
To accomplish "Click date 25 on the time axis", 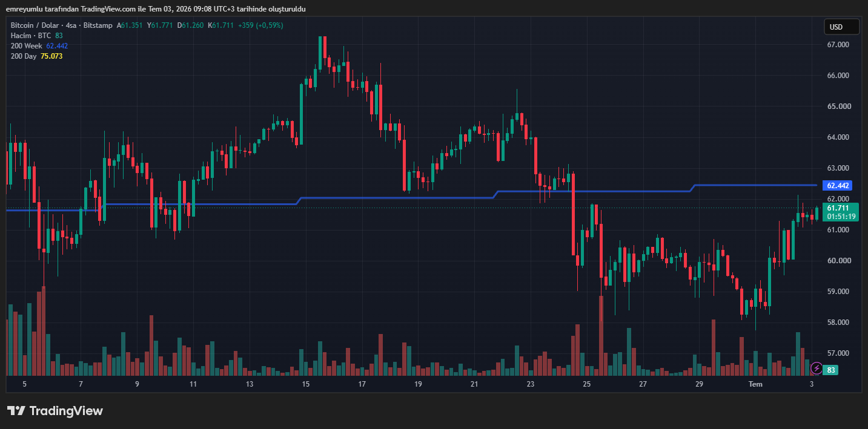I will pyautogui.click(x=586, y=384).
